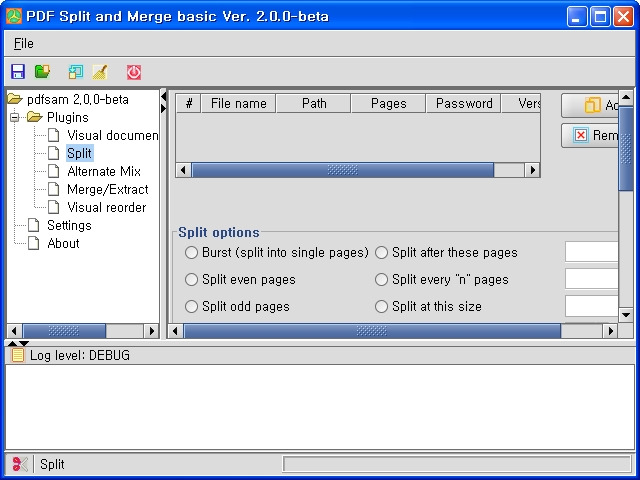The width and height of the screenshot is (640, 480).
Task: Select Split odd pages option
Action: [191, 307]
